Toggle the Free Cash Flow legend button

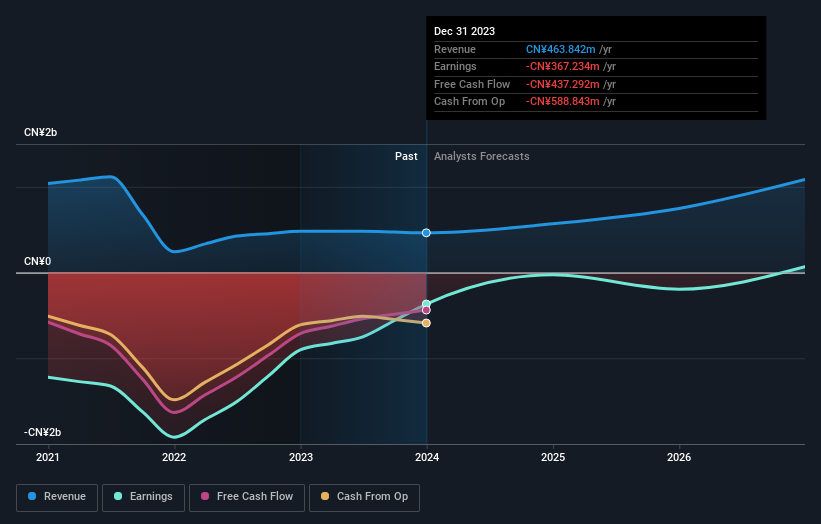click(x=247, y=497)
